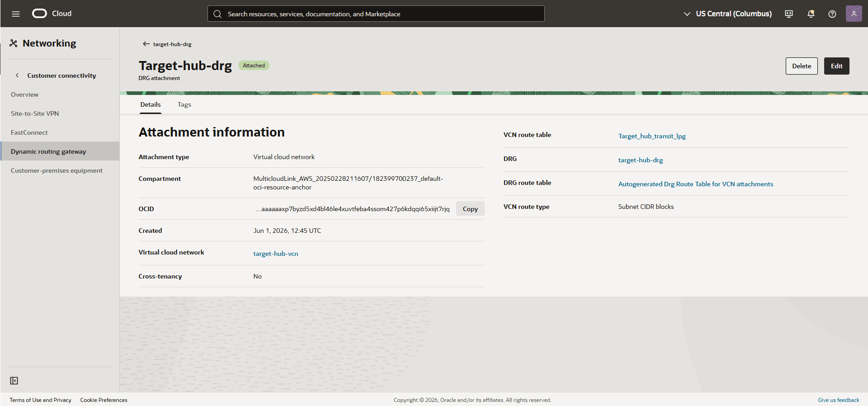The image size is (868, 406).
Task: Click the Networking service icon
Action: [14, 43]
